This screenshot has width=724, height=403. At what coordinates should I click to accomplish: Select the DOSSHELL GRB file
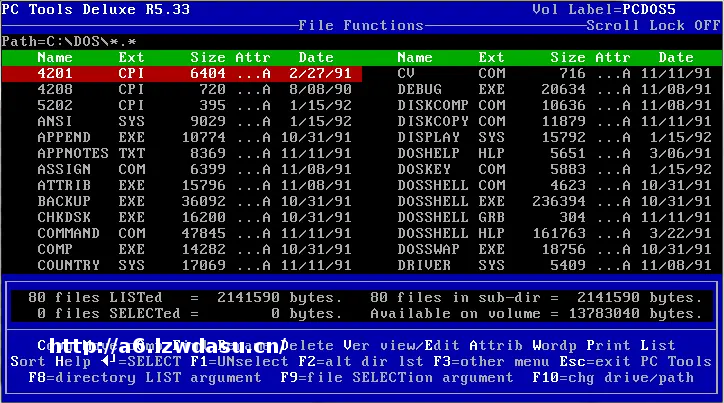tap(542, 217)
